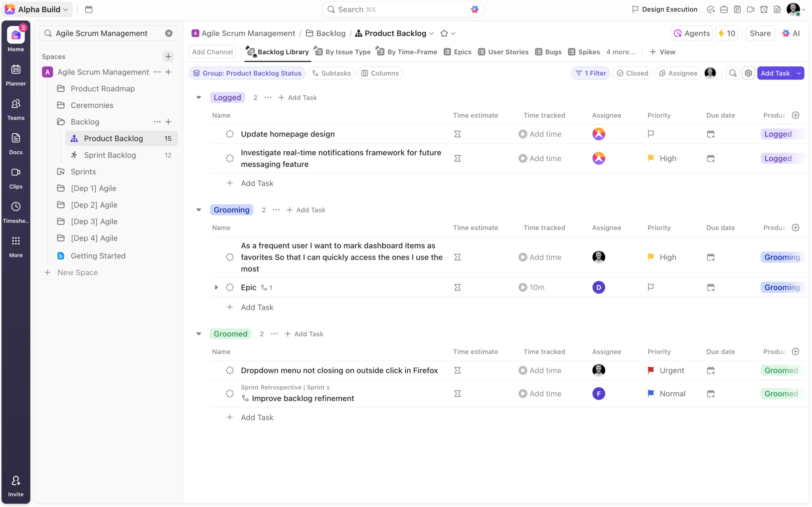Expand the Epic task subtasks
The image size is (812, 507).
click(x=216, y=287)
